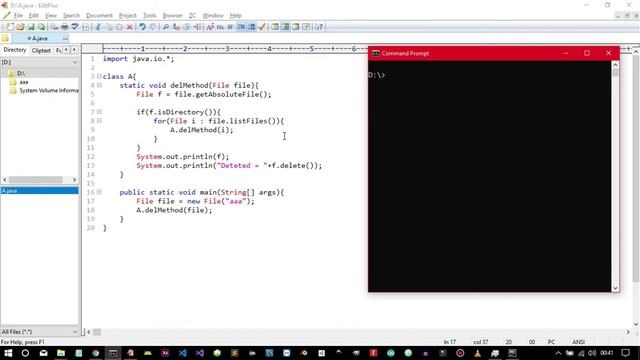Toggle the hex viewer toolbar icon

220,27
